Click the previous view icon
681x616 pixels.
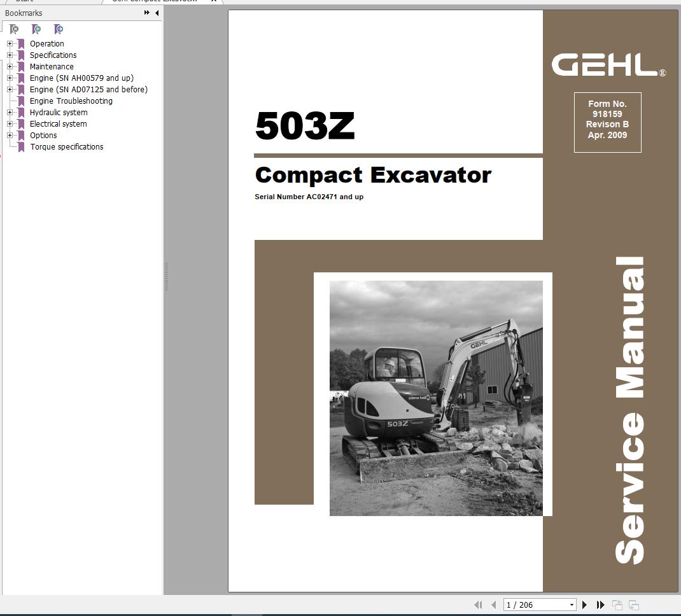point(617,605)
